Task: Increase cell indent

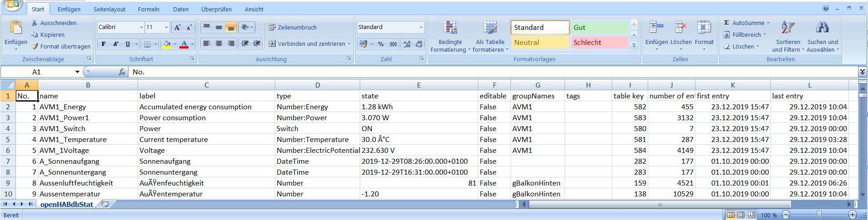Action: 257,44
